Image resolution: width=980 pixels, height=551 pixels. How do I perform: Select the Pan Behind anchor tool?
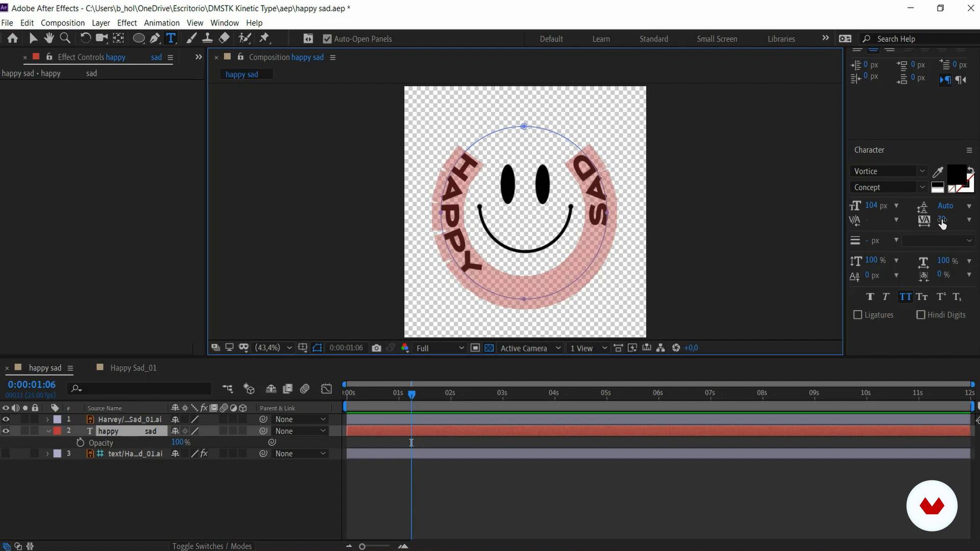118,38
